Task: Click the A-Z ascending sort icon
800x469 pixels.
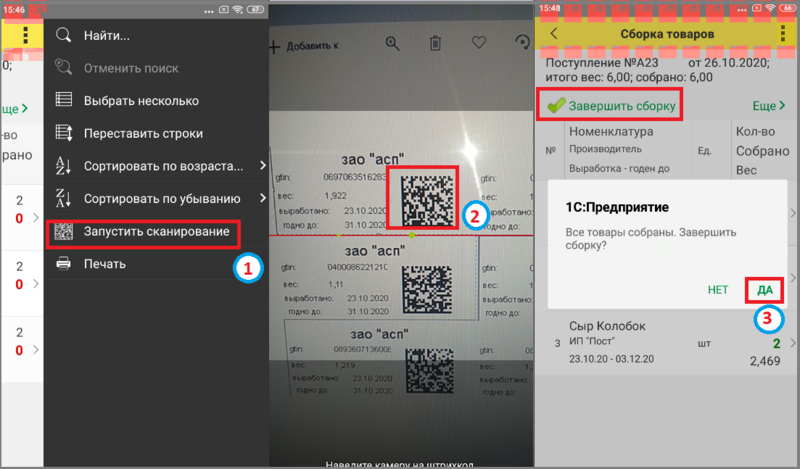Action: tap(64, 166)
